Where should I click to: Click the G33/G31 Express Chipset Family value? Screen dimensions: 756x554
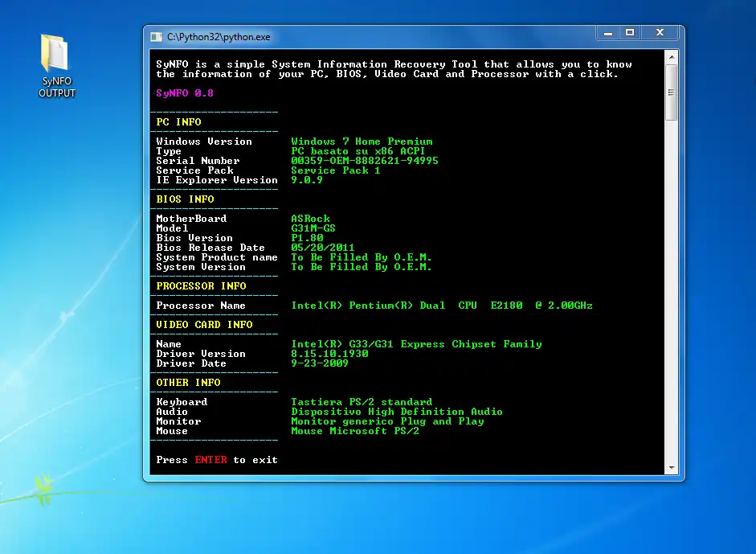coord(417,344)
